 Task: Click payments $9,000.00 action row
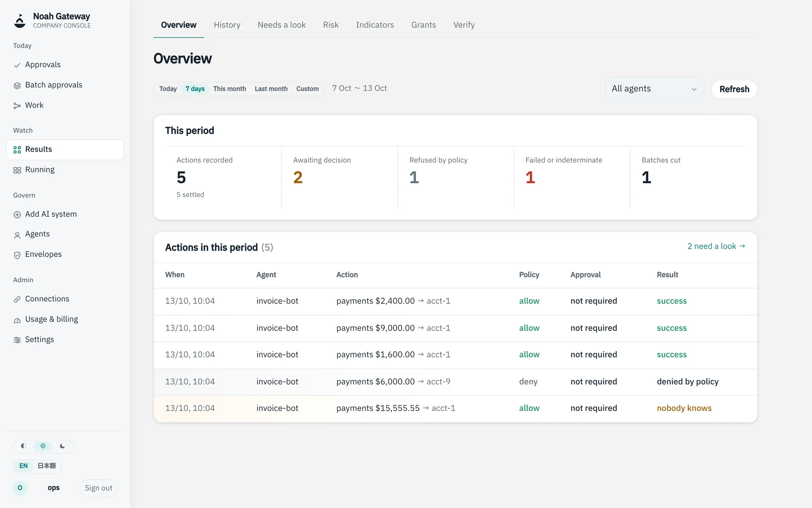click(x=455, y=328)
